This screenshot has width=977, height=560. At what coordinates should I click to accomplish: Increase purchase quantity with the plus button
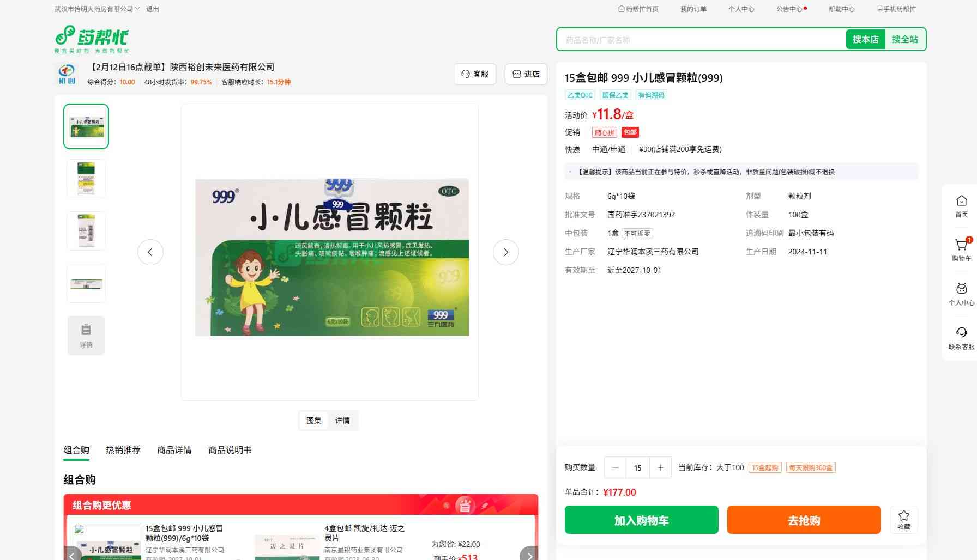pyautogui.click(x=660, y=467)
